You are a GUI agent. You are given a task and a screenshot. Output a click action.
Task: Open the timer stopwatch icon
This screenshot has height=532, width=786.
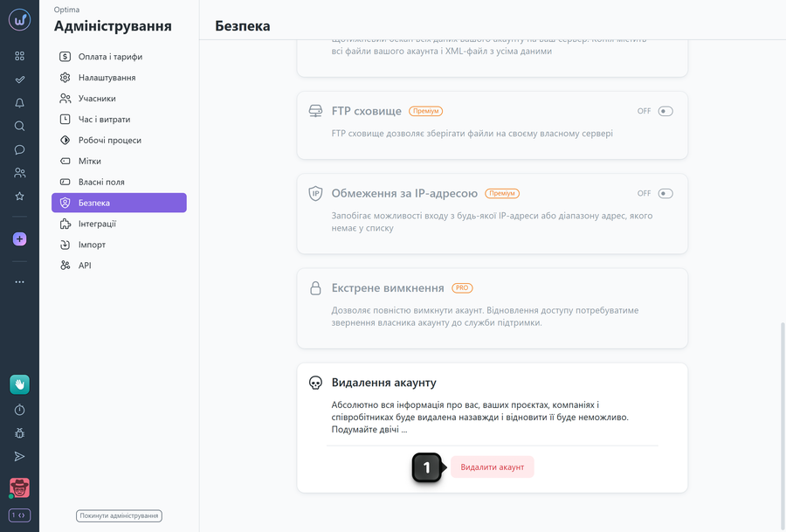click(19, 410)
